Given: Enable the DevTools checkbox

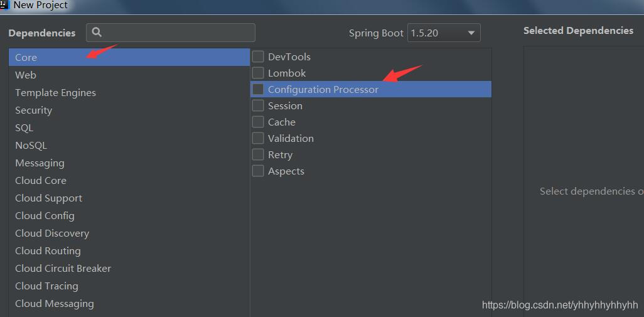Looking at the screenshot, I should 258,56.
